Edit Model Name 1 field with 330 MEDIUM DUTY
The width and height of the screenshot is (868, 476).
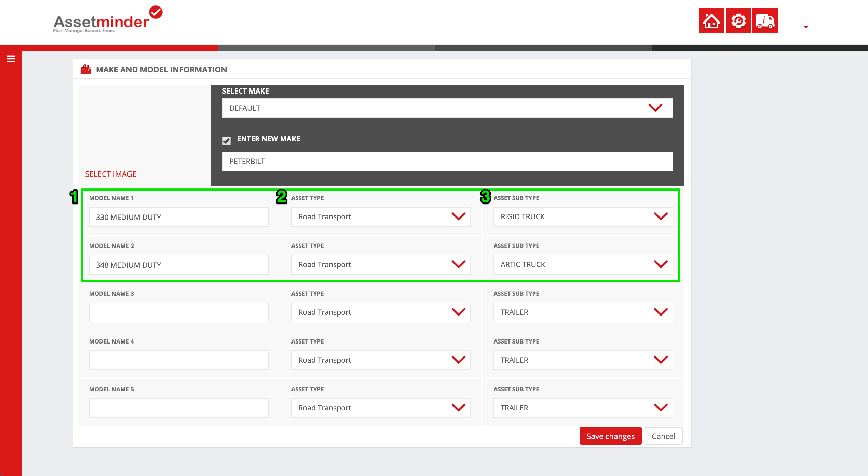(179, 217)
